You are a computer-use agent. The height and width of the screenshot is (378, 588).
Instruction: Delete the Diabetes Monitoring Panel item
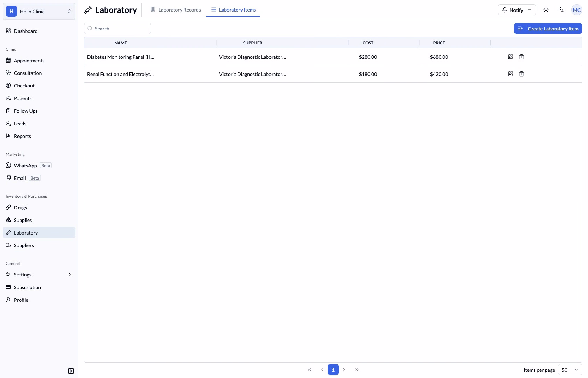(x=521, y=57)
